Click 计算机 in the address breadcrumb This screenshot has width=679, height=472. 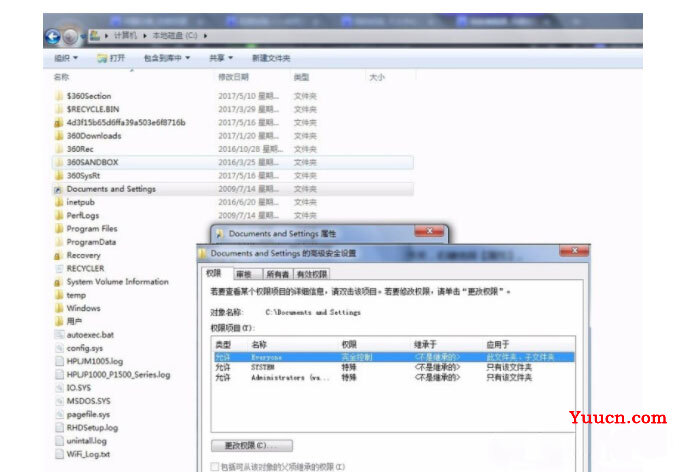[125, 36]
